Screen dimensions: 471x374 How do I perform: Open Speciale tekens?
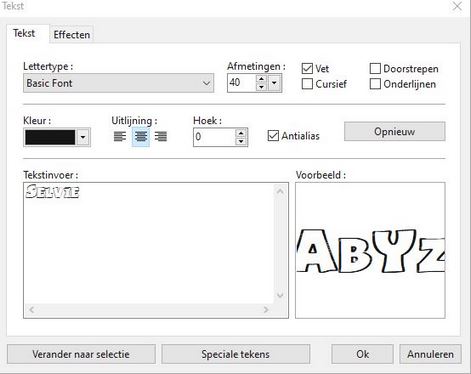(x=236, y=354)
